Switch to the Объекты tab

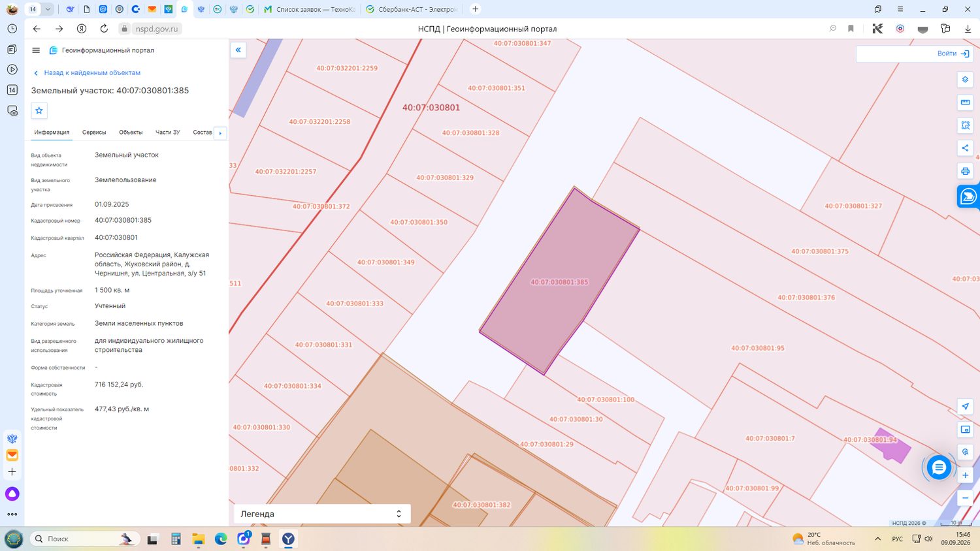tap(131, 133)
